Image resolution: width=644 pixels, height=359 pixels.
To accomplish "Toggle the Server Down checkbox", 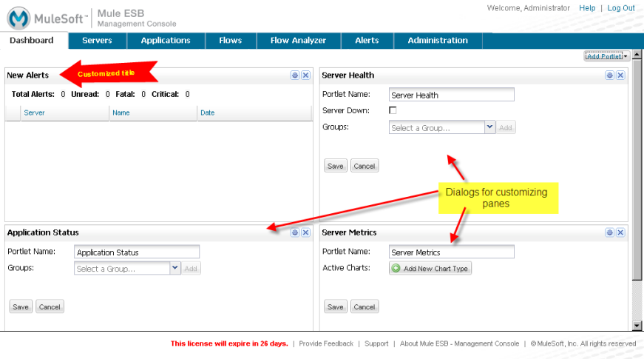I will 393,110.
